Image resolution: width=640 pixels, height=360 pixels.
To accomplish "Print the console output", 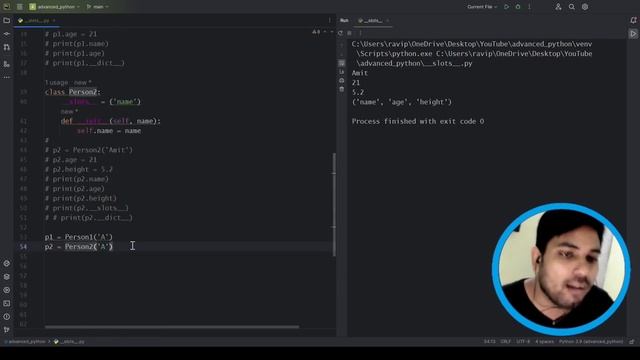I will coord(342,80).
